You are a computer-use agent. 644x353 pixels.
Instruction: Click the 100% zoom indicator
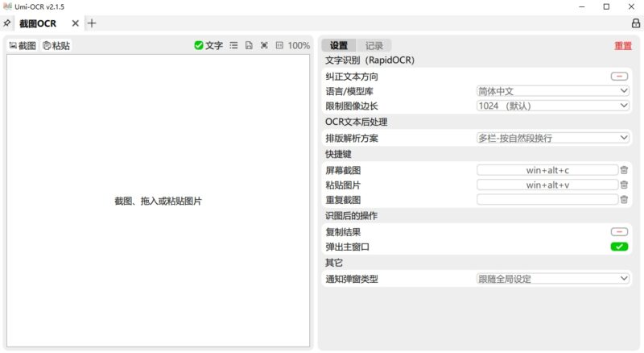tap(299, 46)
